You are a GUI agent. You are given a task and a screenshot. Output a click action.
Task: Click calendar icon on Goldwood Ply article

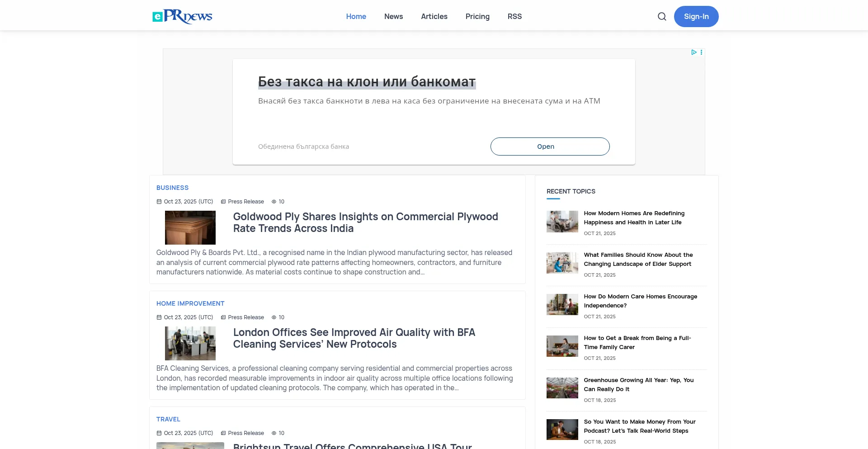coord(159,202)
